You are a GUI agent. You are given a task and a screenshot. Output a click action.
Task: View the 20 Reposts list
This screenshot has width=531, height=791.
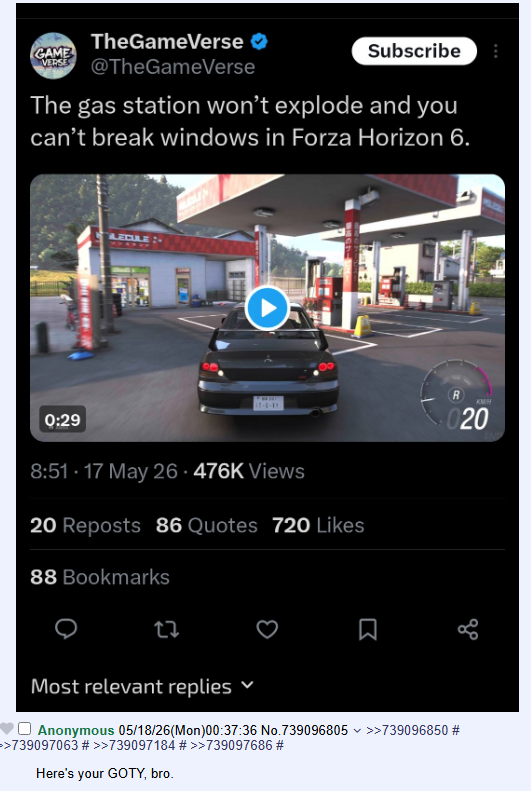[85, 525]
